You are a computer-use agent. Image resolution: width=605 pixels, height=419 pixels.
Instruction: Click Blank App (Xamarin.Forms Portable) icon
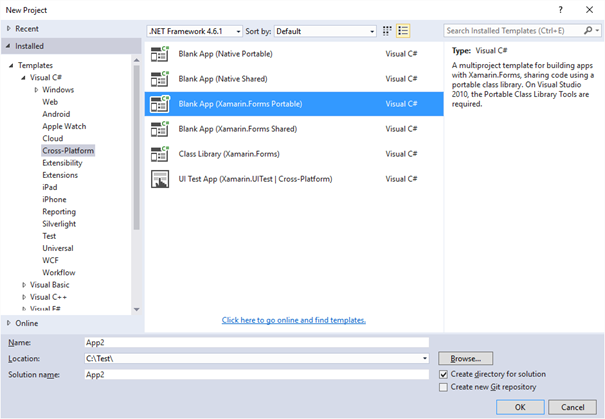point(160,104)
